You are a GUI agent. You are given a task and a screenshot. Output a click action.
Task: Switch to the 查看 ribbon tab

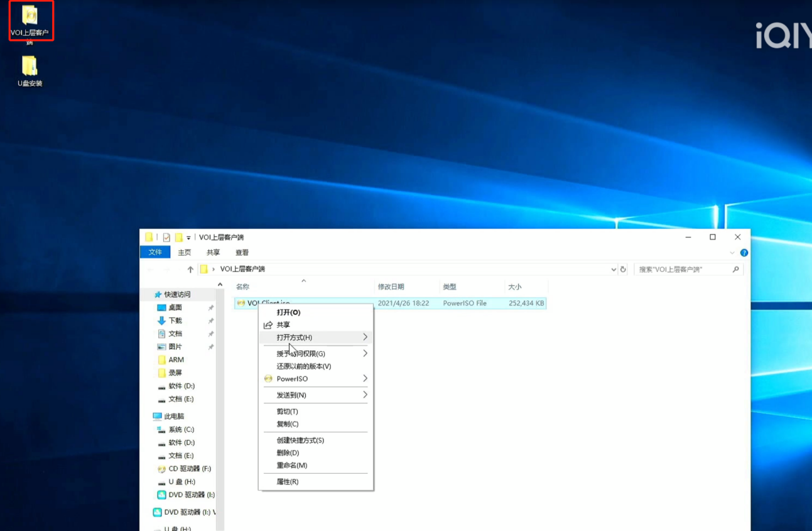click(242, 253)
